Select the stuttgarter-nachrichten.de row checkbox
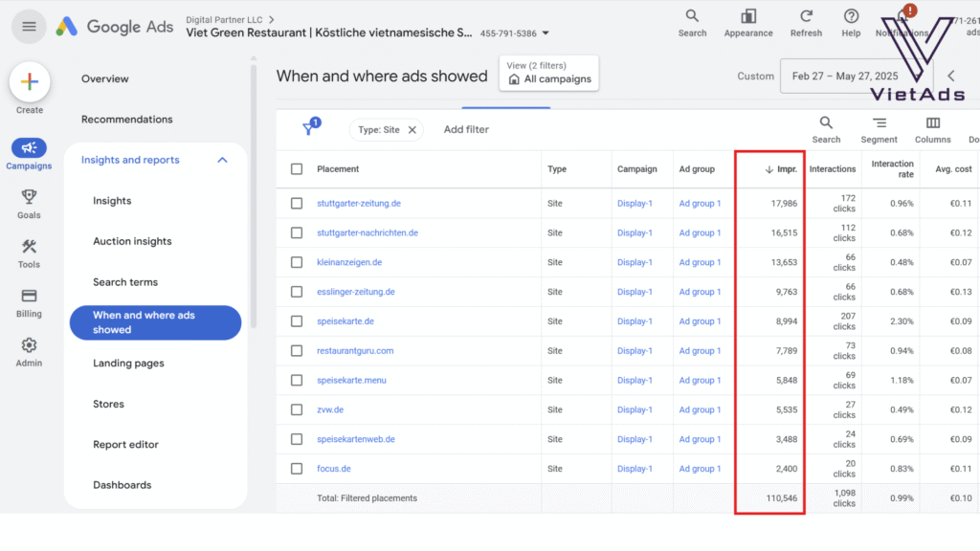 pos(297,233)
